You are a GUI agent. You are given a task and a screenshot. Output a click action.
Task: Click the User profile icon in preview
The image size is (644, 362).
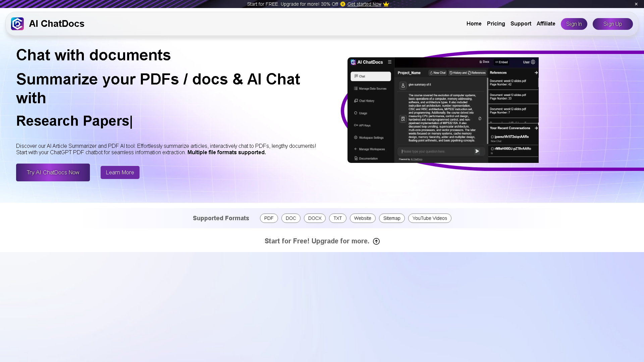[533, 62]
